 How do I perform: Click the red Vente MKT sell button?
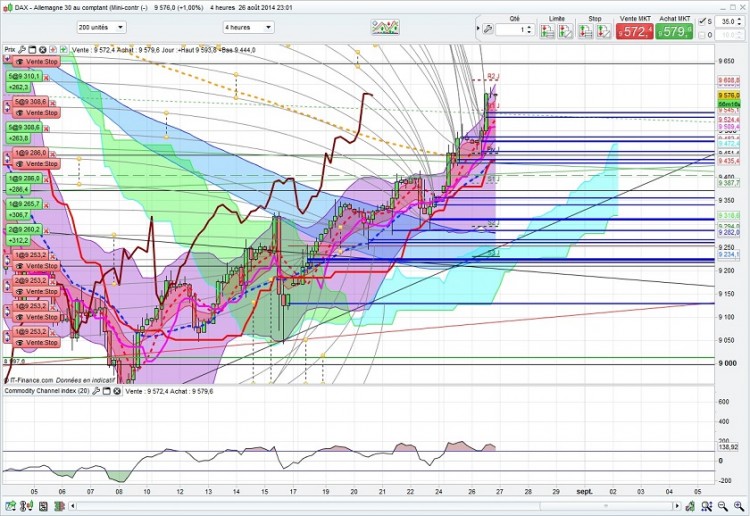(634, 32)
